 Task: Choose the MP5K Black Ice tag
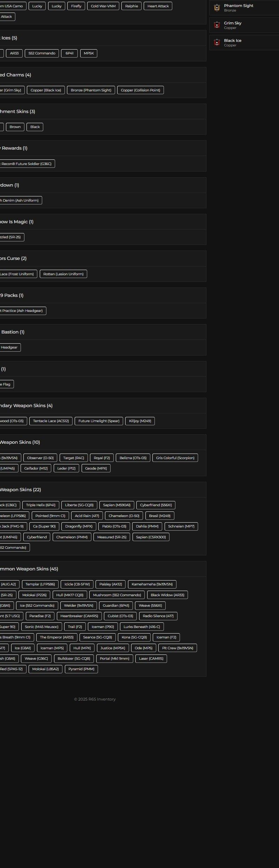[x=89, y=53]
